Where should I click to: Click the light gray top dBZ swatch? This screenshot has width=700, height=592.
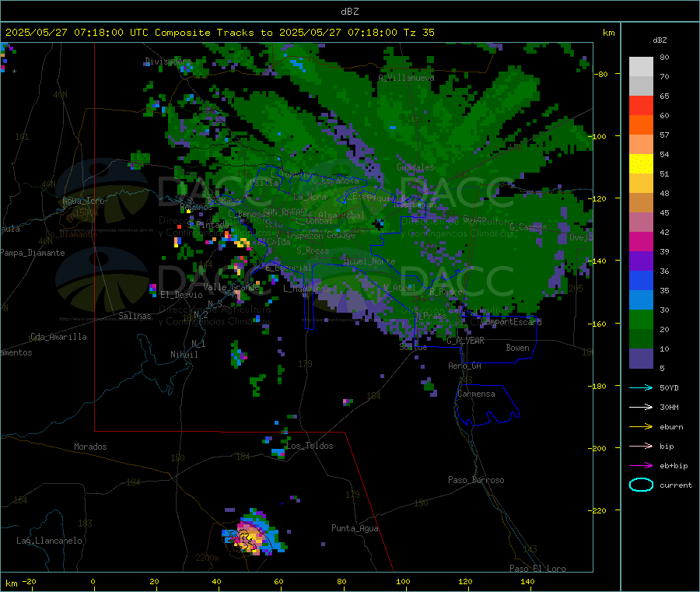click(641, 67)
